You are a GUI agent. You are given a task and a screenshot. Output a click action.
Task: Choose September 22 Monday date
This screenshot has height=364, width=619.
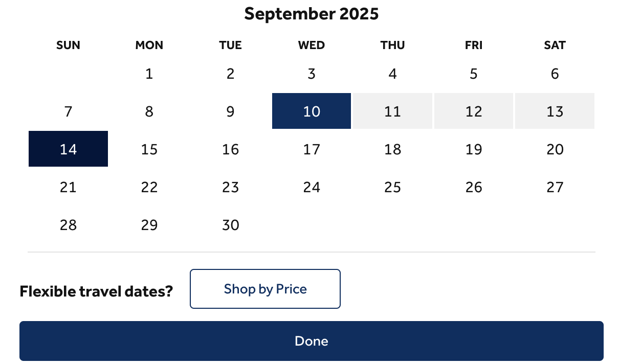pos(149,187)
